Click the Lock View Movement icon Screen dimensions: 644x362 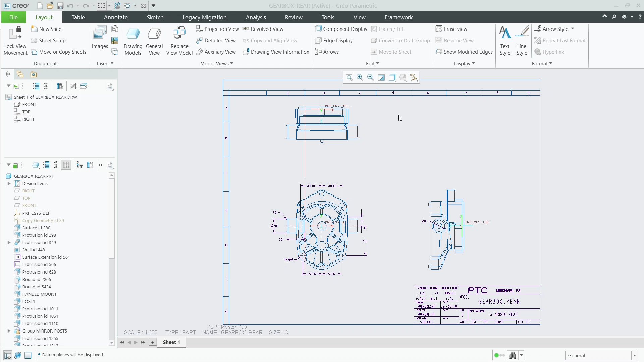pyautogui.click(x=15, y=34)
